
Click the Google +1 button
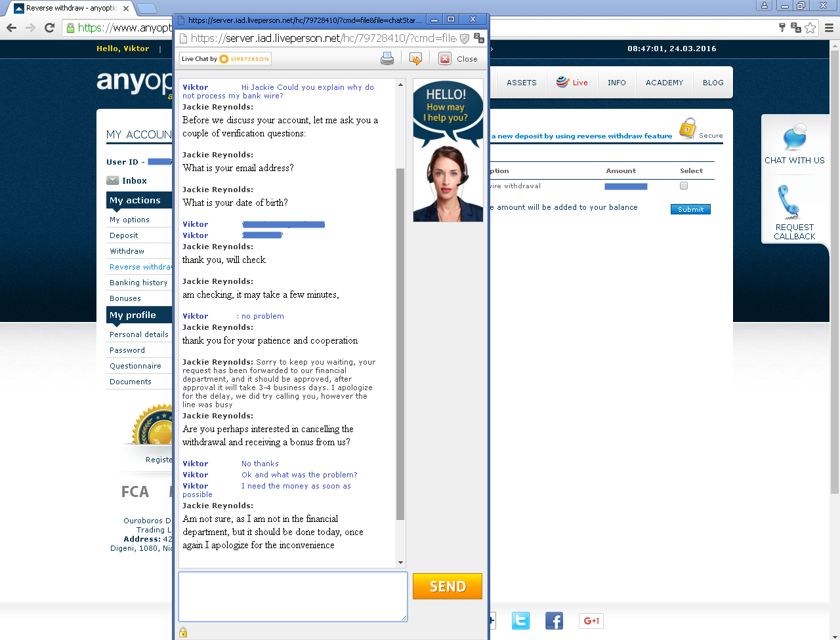click(x=591, y=620)
